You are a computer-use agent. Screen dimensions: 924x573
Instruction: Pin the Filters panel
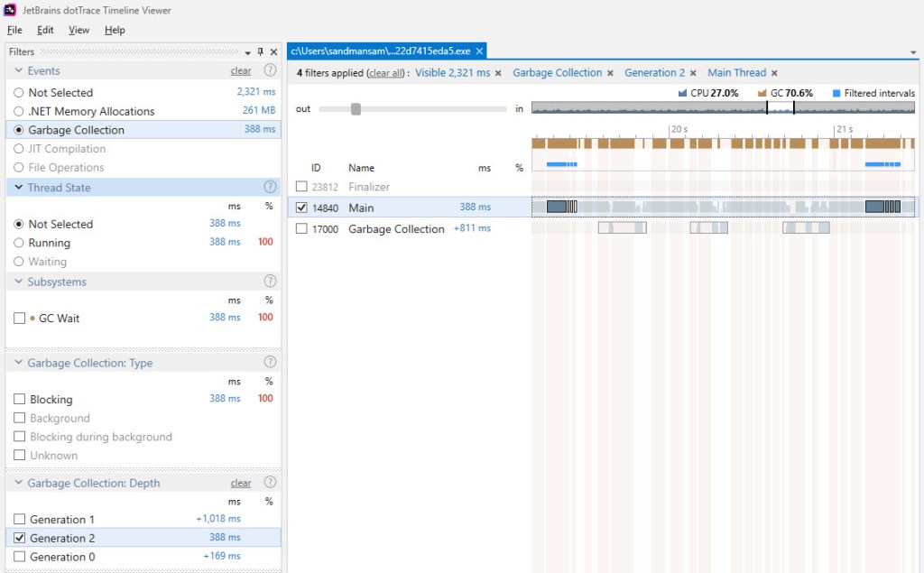click(261, 52)
